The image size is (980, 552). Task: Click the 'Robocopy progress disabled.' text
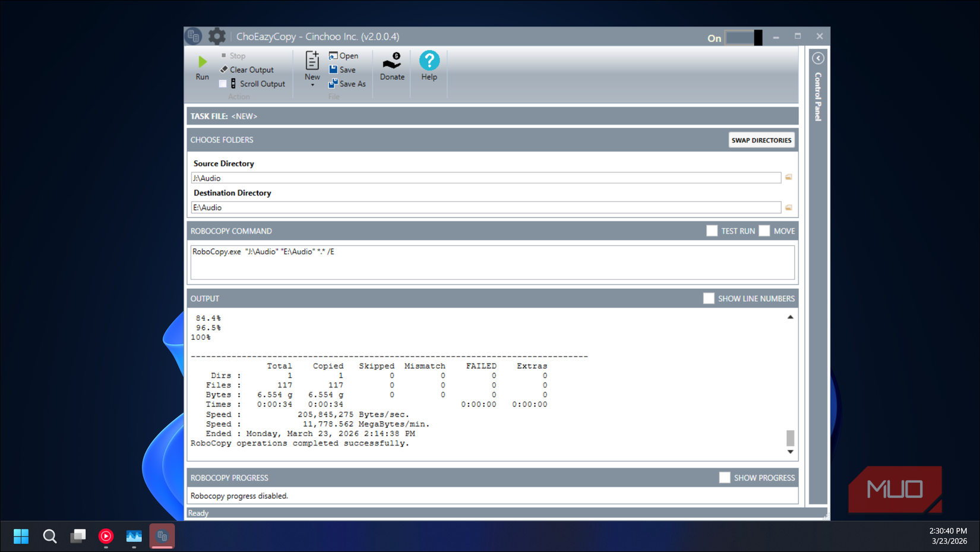coord(239,496)
